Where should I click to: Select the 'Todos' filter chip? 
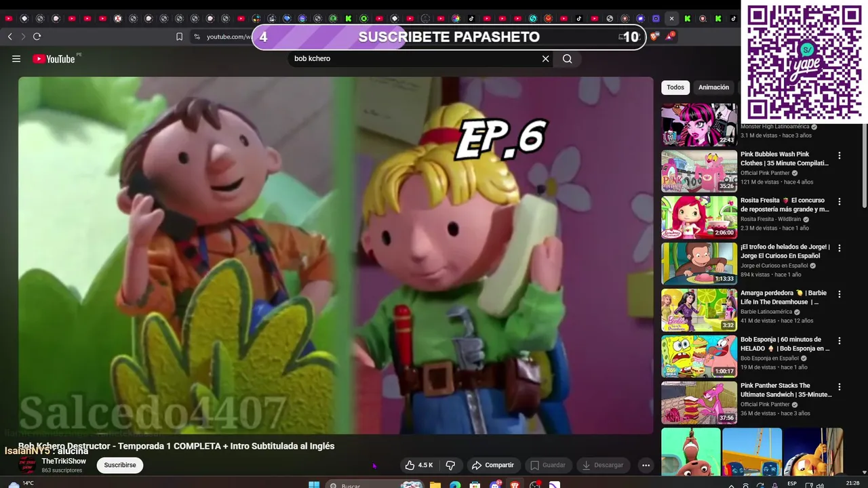[675, 87]
